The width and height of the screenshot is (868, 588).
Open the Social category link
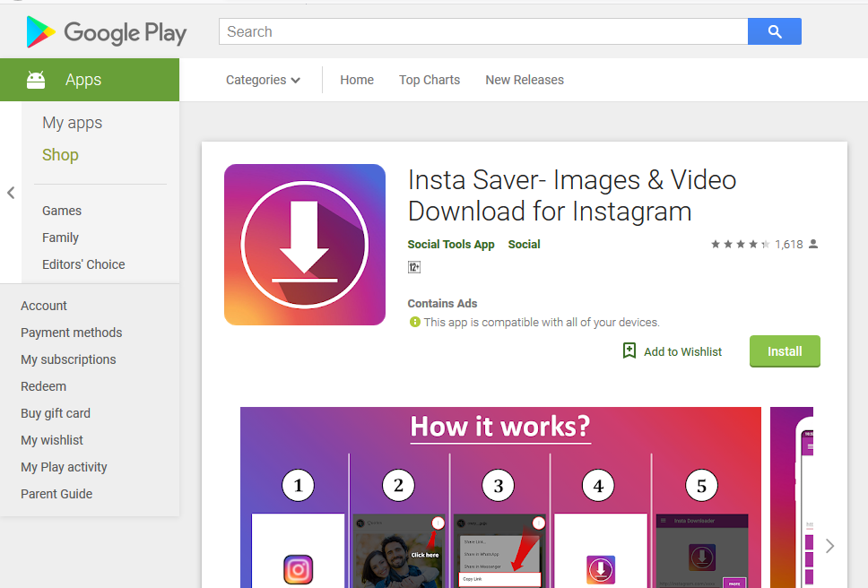pyautogui.click(x=525, y=245)
